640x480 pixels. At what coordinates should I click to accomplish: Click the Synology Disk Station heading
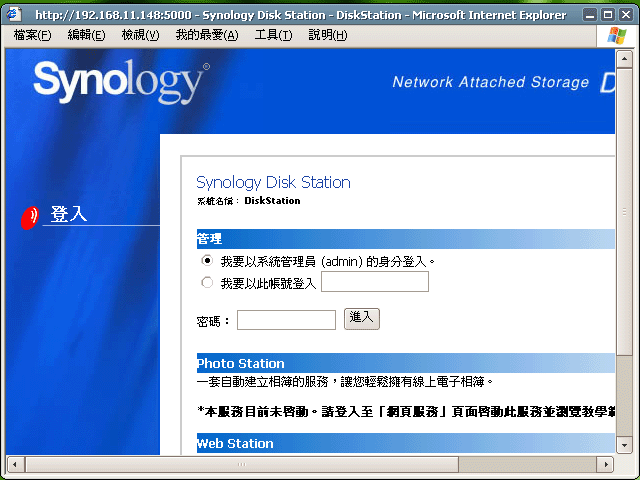(273, 182)
